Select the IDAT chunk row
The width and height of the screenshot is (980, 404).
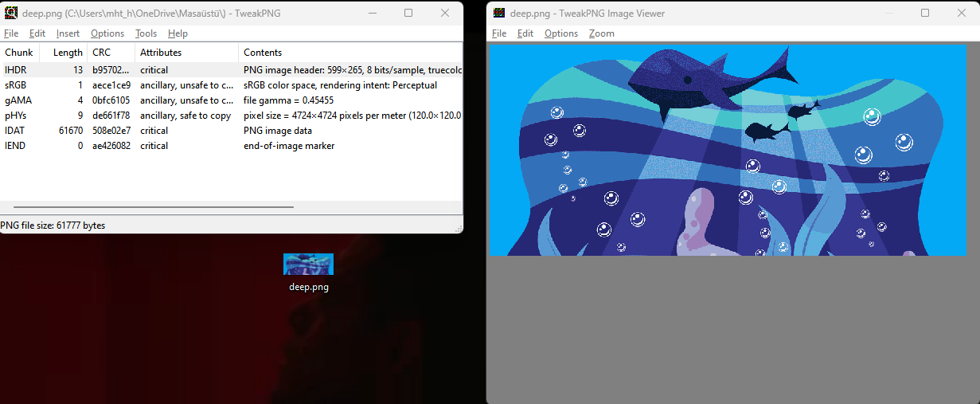point(231,131)
